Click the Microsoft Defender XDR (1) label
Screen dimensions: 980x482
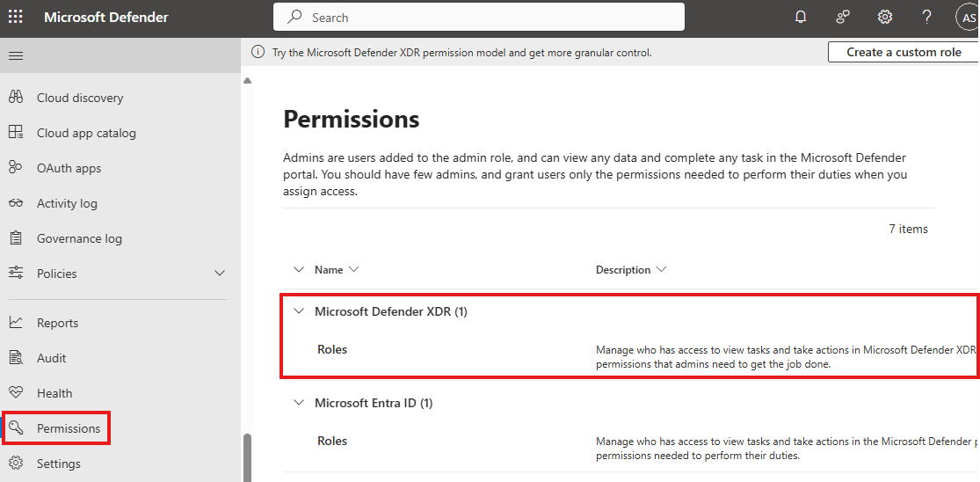(x=390, y=310)
